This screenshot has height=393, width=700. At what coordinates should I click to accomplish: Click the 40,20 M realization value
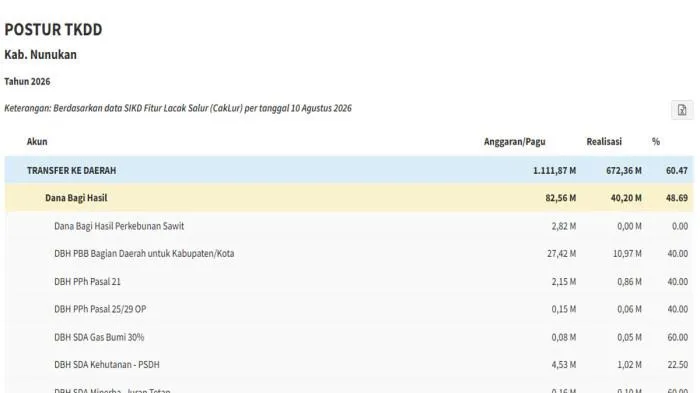626,198
